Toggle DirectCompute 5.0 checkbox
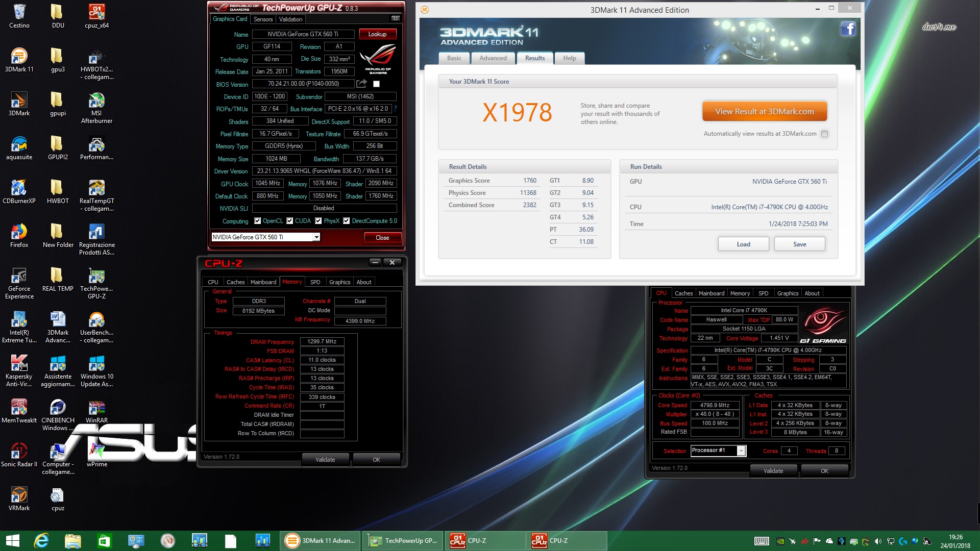The height and width of the screenshot is (551, 980). [x=346, y=221]
